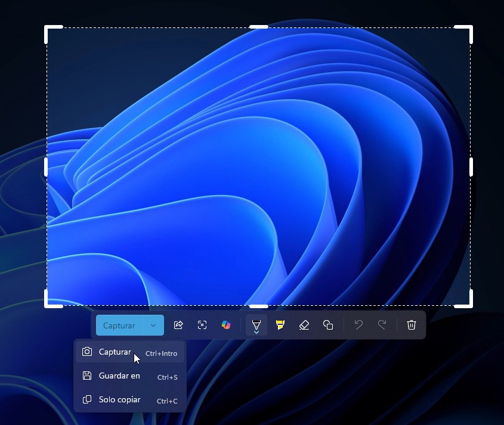Viewport: 504px width, 425px height.
Task: Choose Solo copiar menu entry
Action: click(130, 399)
